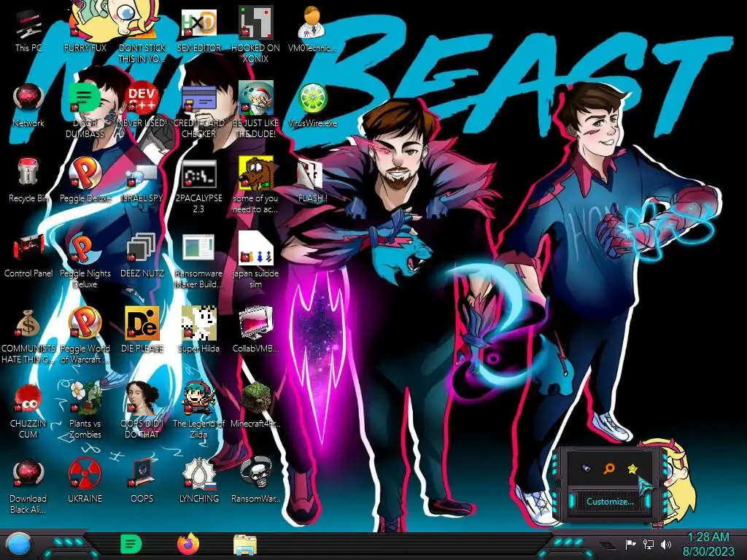Open the Dev-C++ NEVER USED! shortcut
Screen dimensions: 747x560
pyautogui.click(x=142, y=99)
